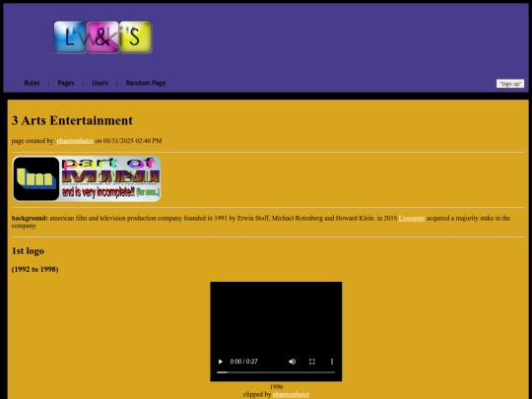Open the Lionsgate link in background text
Screen dimensions: 532x399
412,218
